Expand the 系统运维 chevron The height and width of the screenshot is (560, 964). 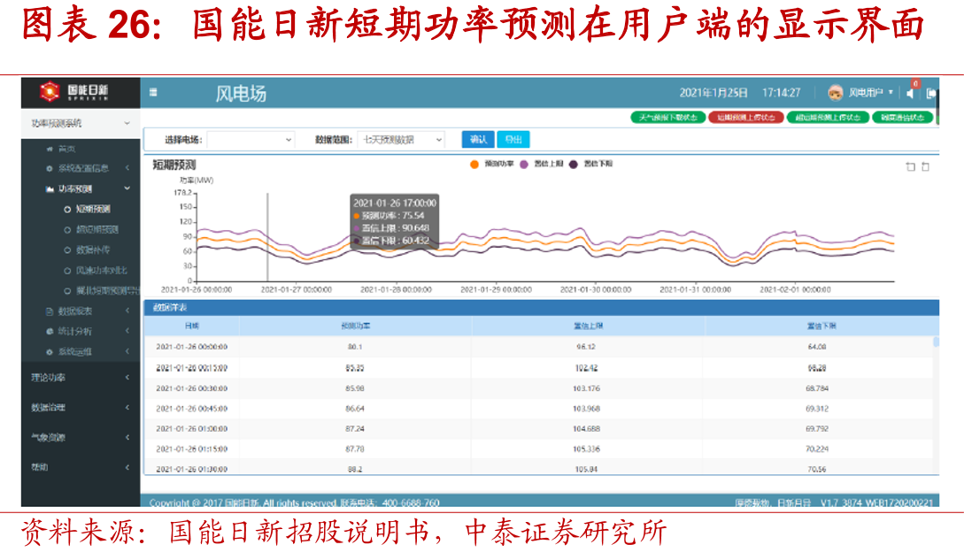pyautogui.click(x=127, y=351)
